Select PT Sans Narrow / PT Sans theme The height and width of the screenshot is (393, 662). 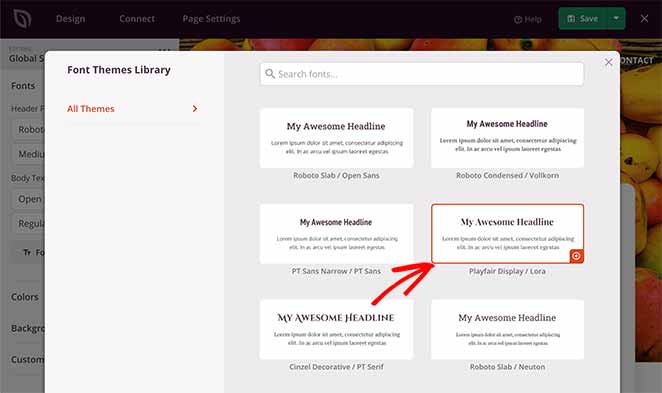pos(336,234)
